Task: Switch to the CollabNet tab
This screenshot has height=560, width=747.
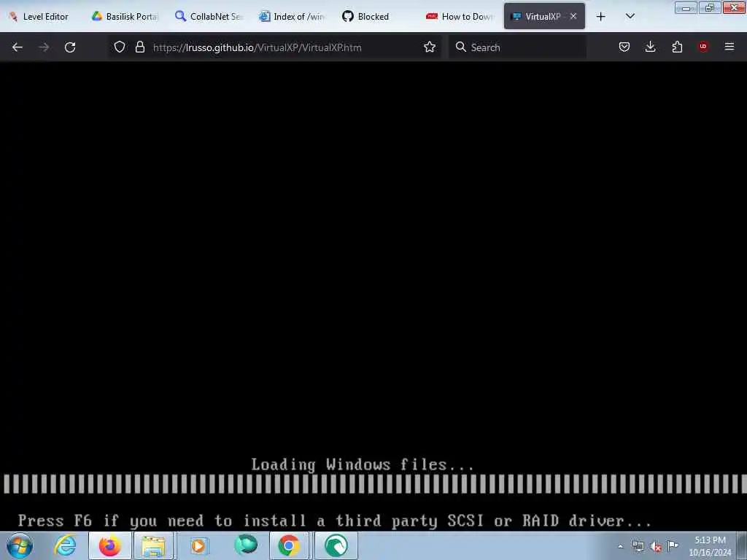Action: pos(209,17)
